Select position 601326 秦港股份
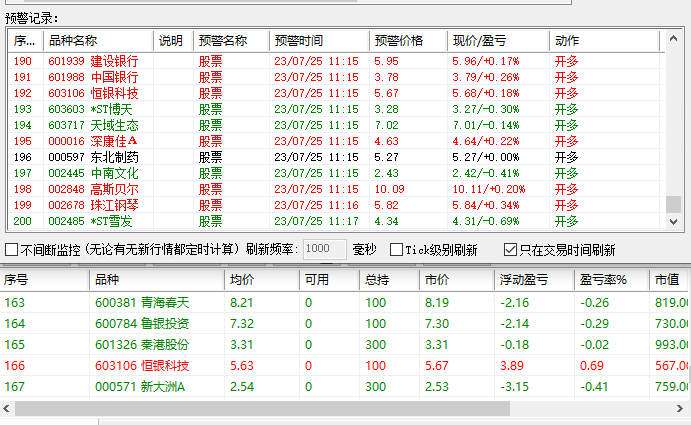 click(x=343, y=344)
